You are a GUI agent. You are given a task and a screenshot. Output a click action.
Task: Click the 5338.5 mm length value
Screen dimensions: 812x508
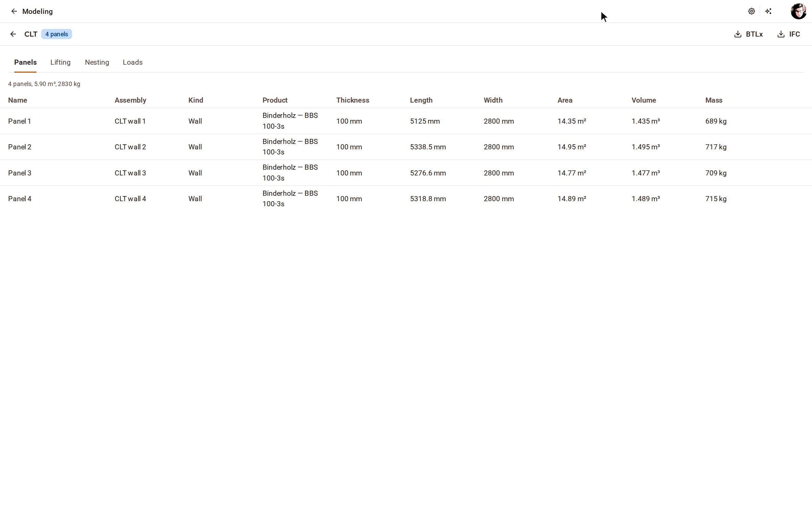pyautogui.click(x=428, y=147)
